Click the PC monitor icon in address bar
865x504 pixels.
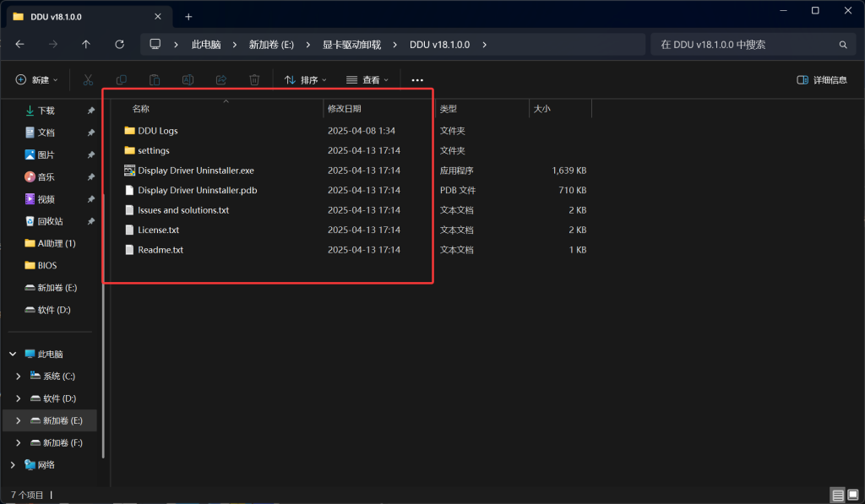tap(155, 44)
